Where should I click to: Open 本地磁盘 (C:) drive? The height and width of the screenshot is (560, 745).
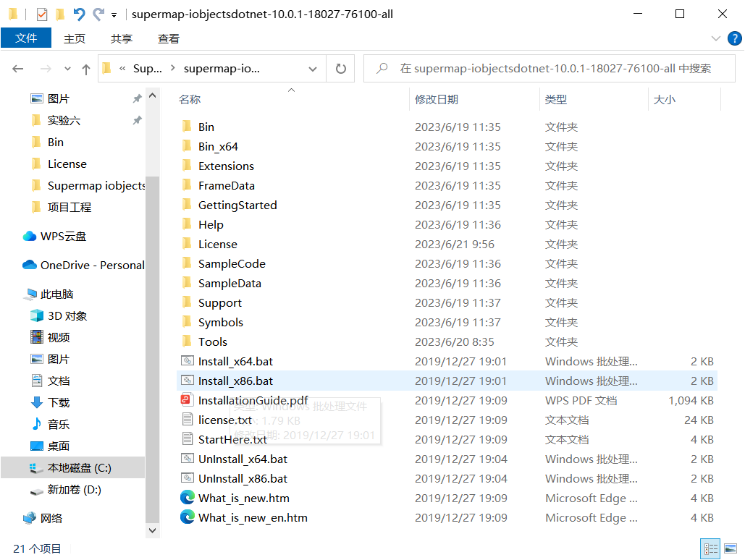(79, 467)
